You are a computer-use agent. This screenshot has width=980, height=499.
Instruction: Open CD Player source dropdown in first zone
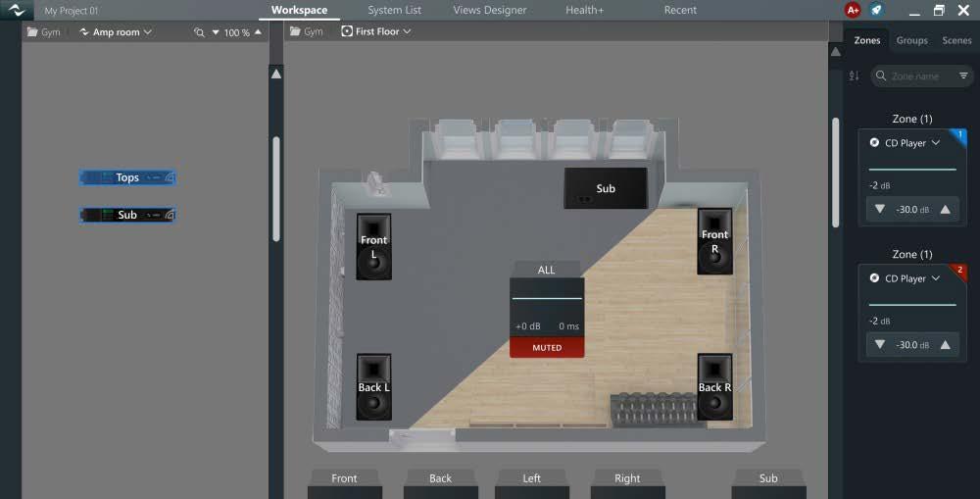tap(936, 142)
